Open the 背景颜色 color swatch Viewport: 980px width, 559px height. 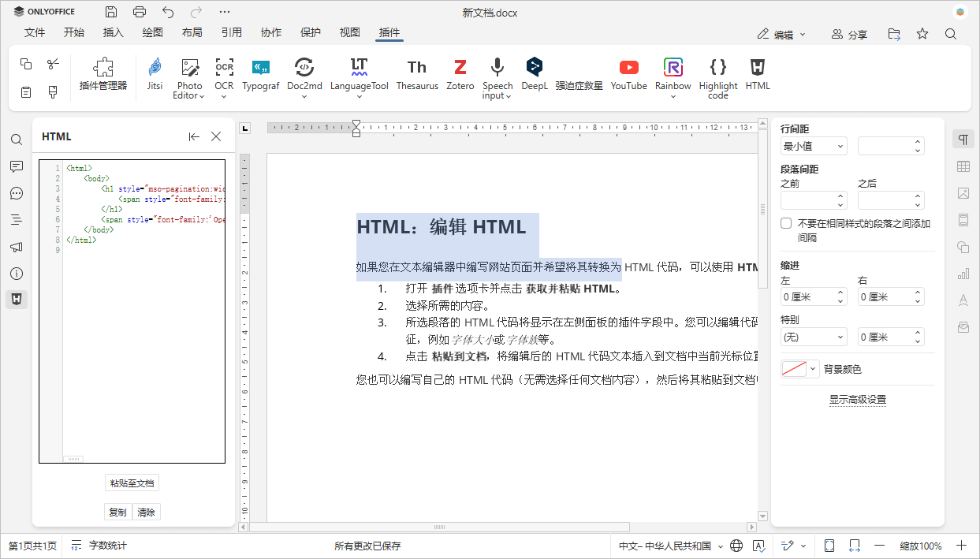794,368
